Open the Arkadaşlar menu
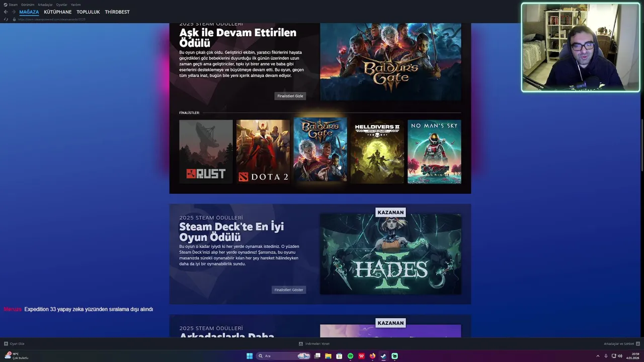The width and height of the screenshot is (644, 362). (45, 5)
